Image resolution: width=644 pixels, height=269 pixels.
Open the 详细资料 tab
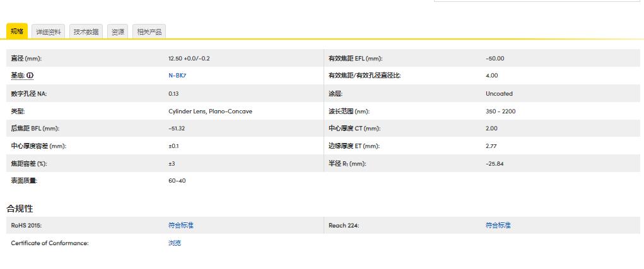[x=49, y=32]
